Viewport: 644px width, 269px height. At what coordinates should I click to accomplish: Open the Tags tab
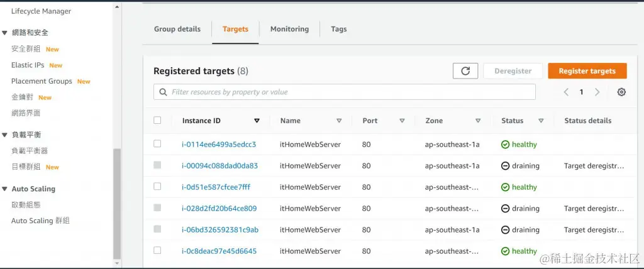pos(339,29)
